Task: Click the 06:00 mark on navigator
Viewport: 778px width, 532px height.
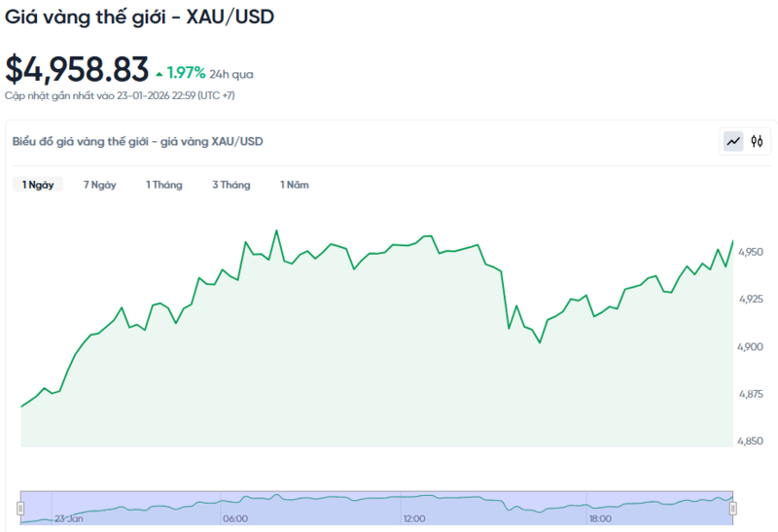Action: coord(234,519)
